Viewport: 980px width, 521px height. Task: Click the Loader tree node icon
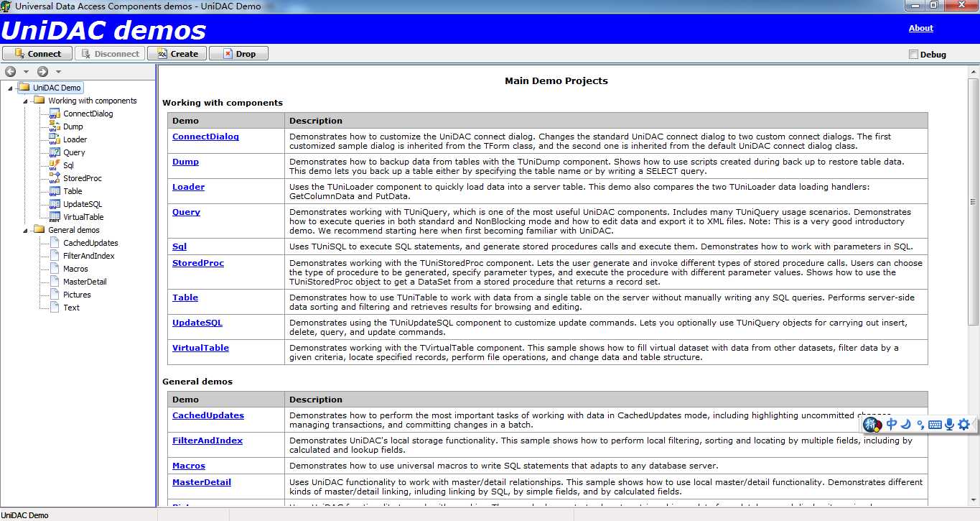[x=55, y=139]
